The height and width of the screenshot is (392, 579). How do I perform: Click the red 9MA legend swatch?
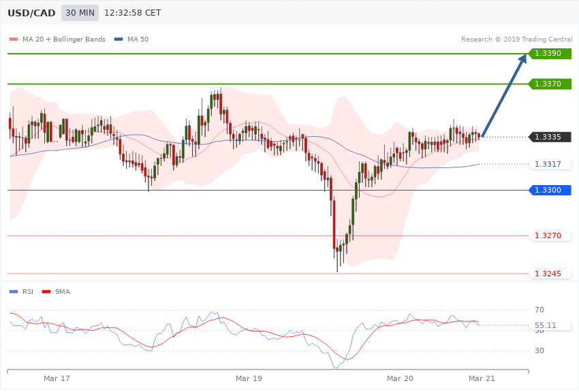46,292
